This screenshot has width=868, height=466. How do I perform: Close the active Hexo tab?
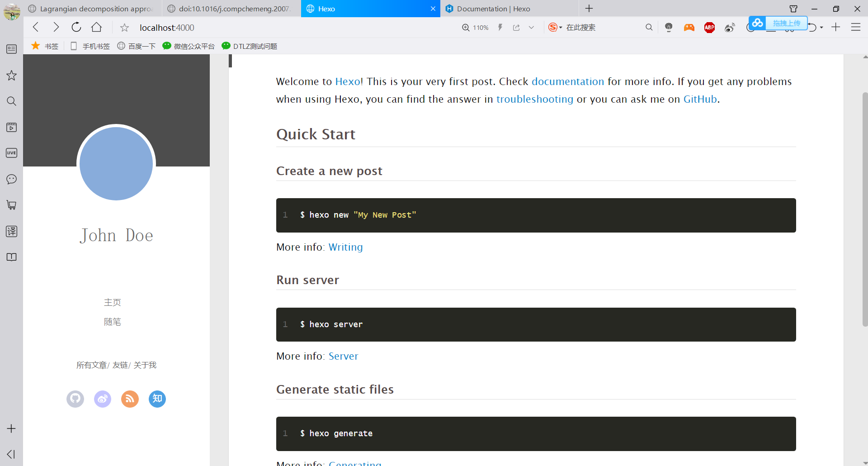[x=433, y=9]
